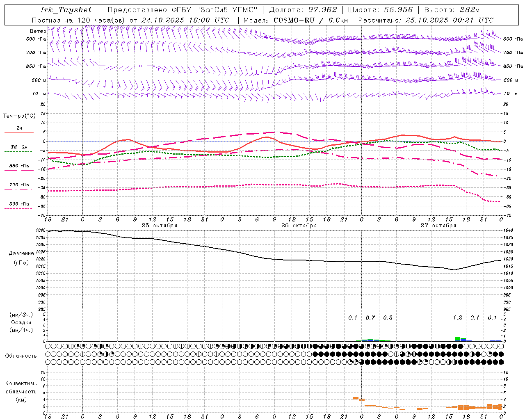Click the small circle marker in the 850 гПа wind row
The height and width of the screenshot is (420, 525).
pos(141,66)
